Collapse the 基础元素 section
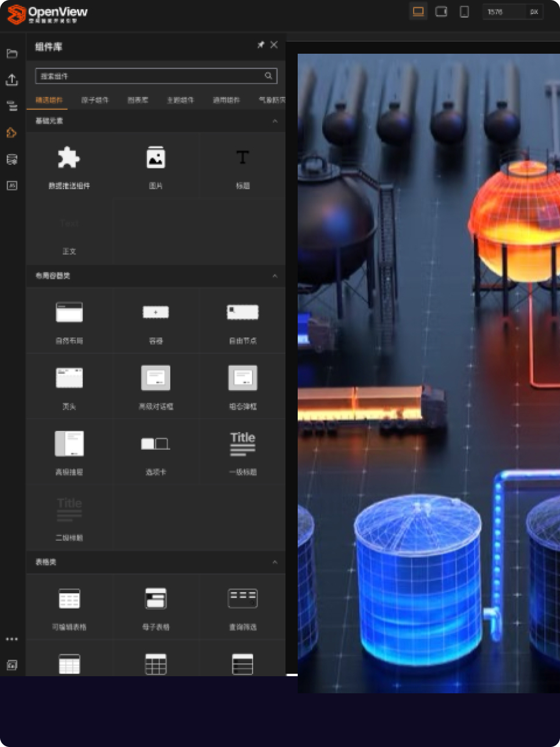This screenshot has width=560, height=747. 275,121
